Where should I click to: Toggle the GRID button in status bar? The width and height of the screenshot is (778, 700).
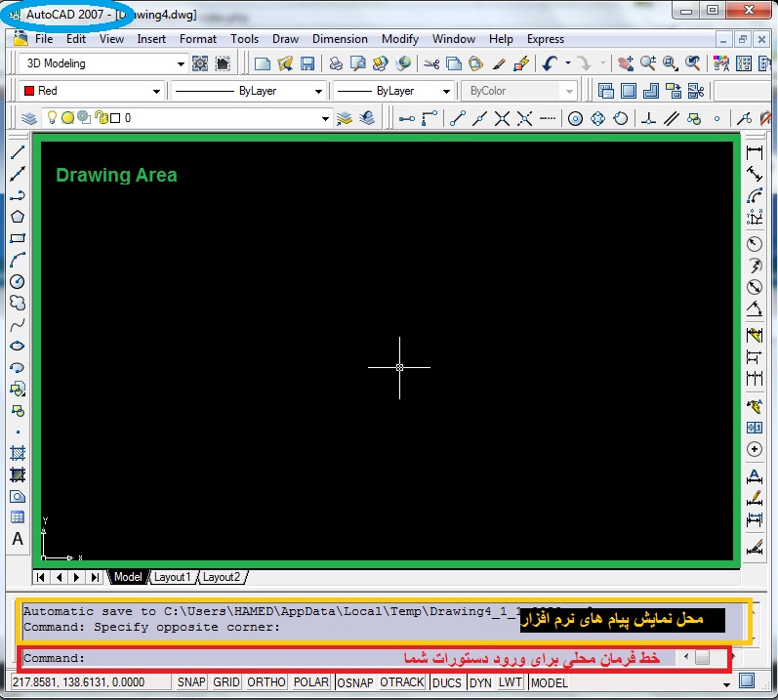[226, 682]
